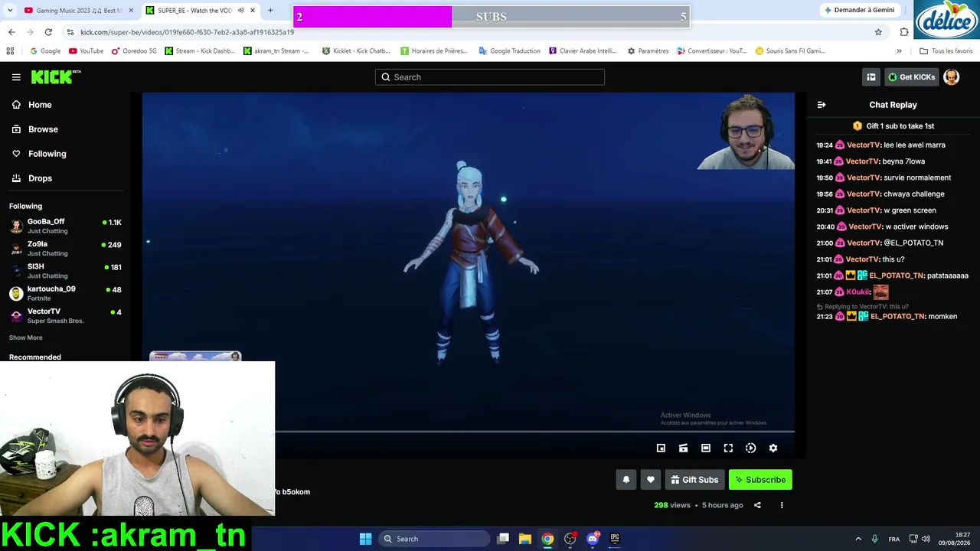Click the bell notification button
Screen dimensions: 980x551
coord(626,480)
